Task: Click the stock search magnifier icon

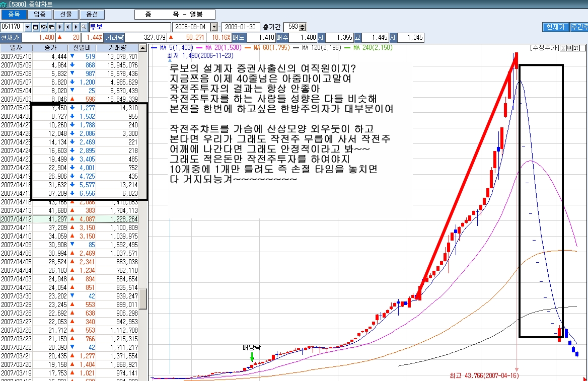Action: coord(84,27)
